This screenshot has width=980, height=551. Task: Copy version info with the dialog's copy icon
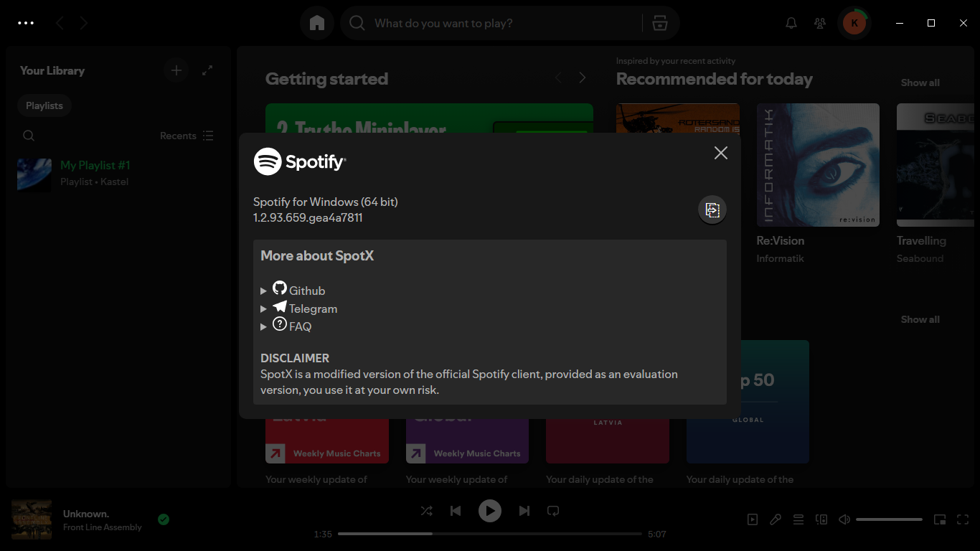tap(712, 209)
